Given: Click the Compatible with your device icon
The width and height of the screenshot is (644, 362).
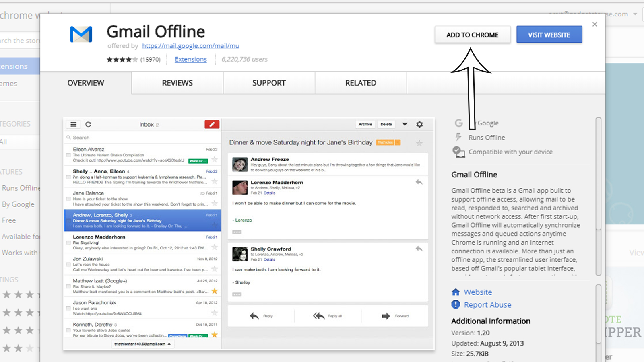Looking at the screenshot, I should 458,152.
